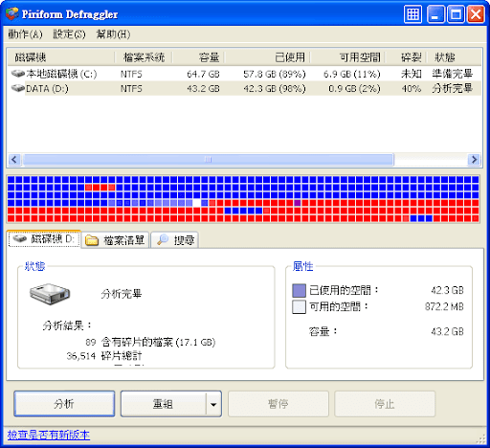Click the drive list right scroll arrow
Viewport: 490px width, 448px height.
pyautogui.click(x=474, y=159)
